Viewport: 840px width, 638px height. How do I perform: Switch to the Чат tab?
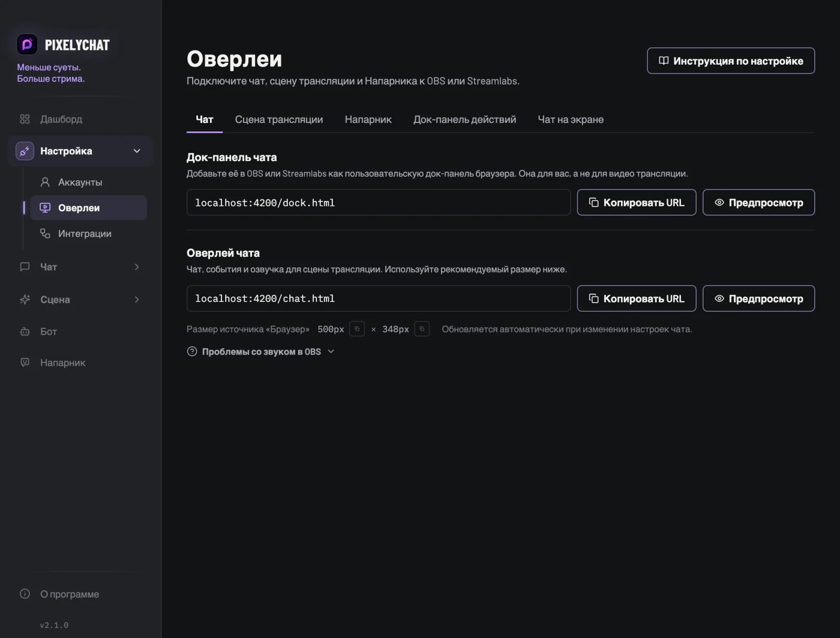tap(205, 119)
